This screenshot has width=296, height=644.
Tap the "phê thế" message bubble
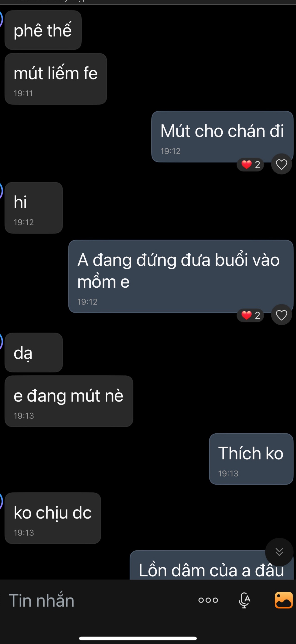coord(43,30)
